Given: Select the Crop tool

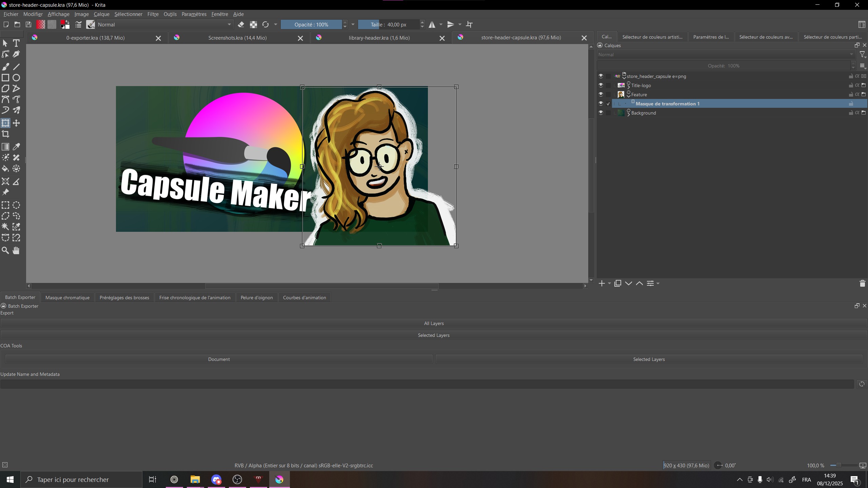Looking at the screenshot, I should [5, 134].
